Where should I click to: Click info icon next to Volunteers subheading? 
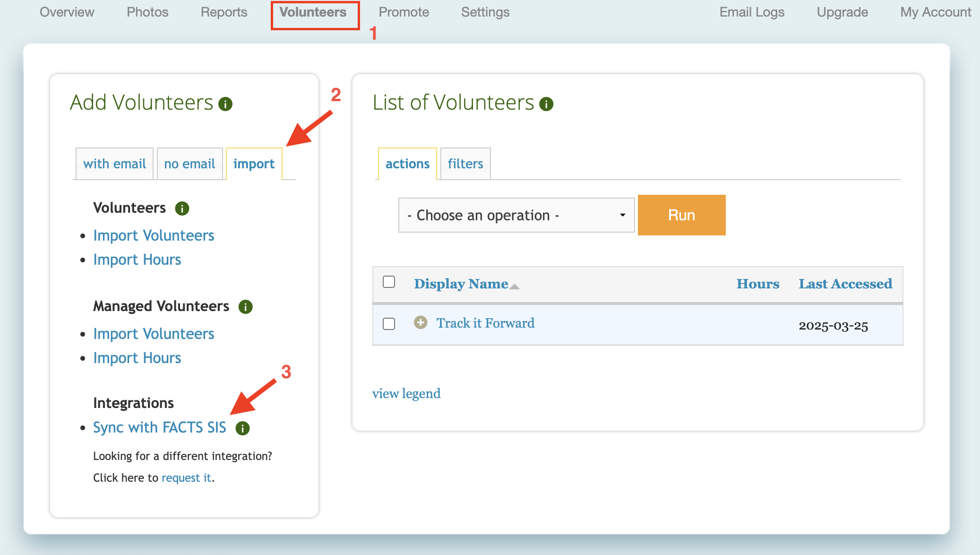(182, 208)
